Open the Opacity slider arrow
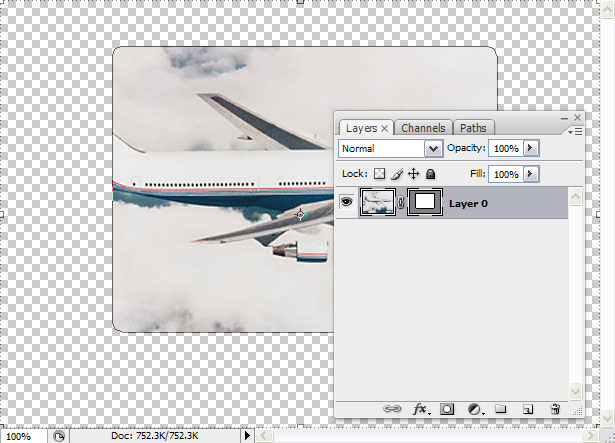 [531, 148]
